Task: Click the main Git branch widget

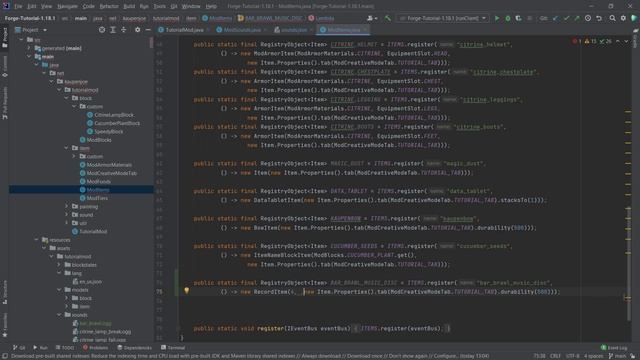Action: coord(617,356)
